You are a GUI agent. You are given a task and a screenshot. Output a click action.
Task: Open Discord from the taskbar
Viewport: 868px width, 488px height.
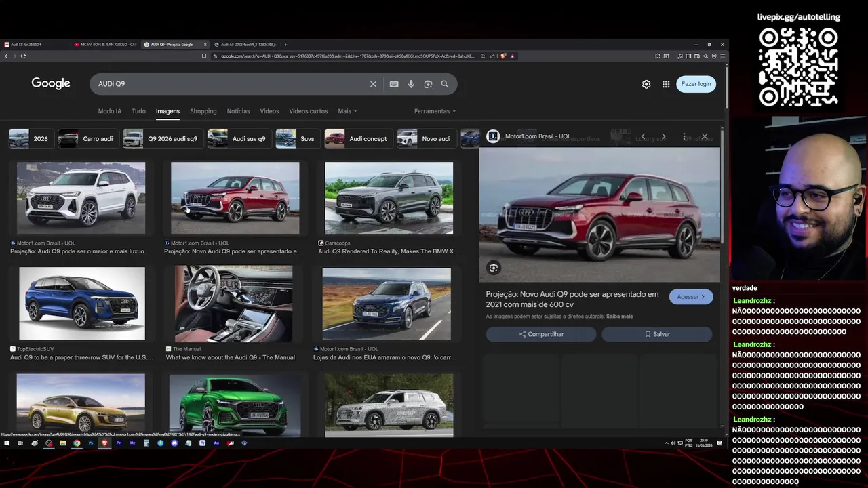click(x=174, y=443)
